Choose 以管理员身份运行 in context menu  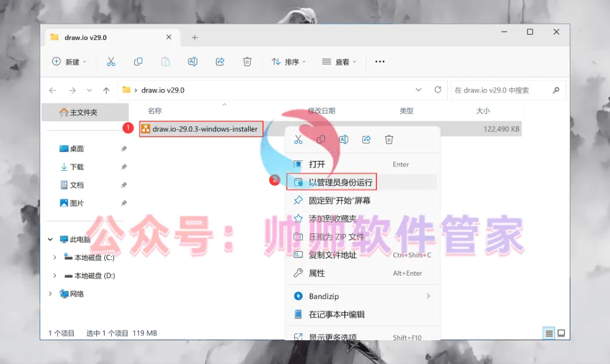(x=362, y=182)
